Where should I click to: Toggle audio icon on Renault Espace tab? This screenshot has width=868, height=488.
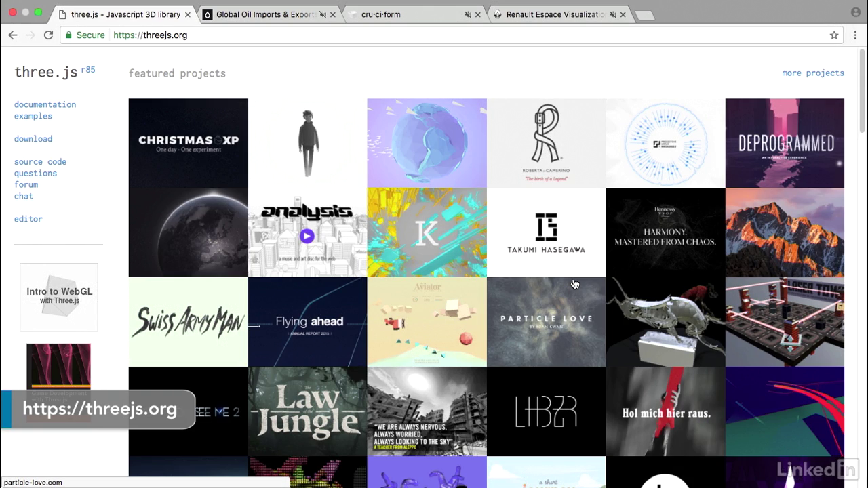(612, 14)
